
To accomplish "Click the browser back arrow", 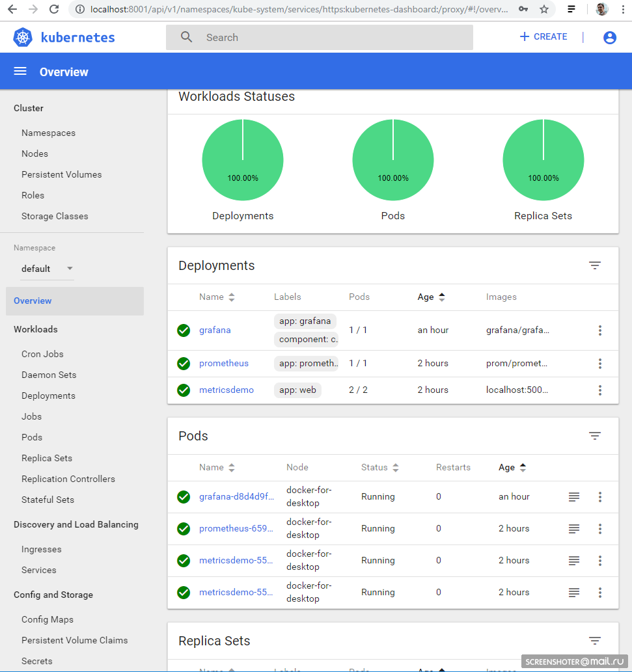I will click(x=12, y=9).
